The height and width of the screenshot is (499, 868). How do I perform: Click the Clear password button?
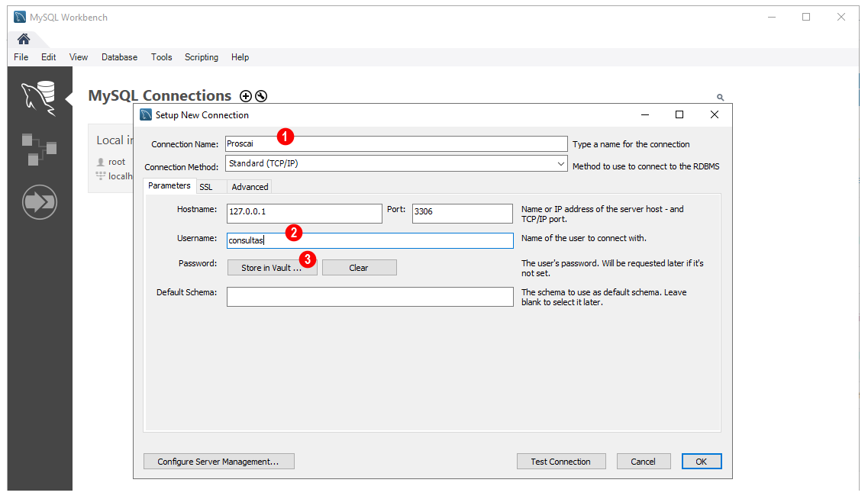click(x=360, y=268)
